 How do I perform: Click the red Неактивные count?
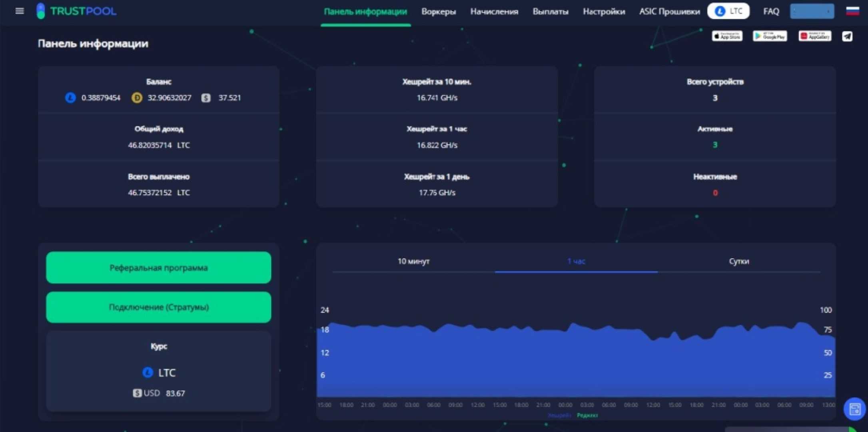(x=715, y=193)
